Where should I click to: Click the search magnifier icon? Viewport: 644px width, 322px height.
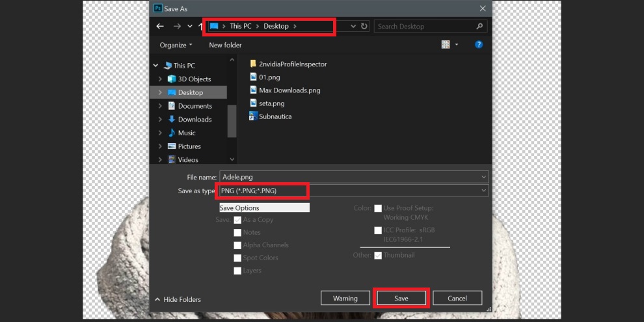[479, 26]
